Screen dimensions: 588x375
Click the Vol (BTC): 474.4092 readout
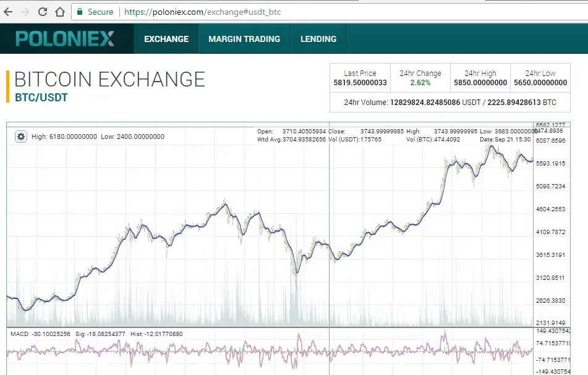pyautogui.click(x=433, y=140)
